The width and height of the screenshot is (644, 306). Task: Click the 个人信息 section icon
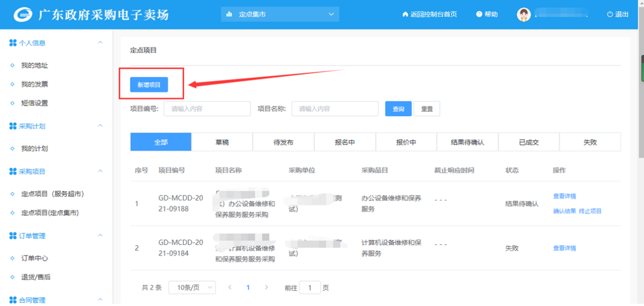pyautogui.click(x=13, y=43)
